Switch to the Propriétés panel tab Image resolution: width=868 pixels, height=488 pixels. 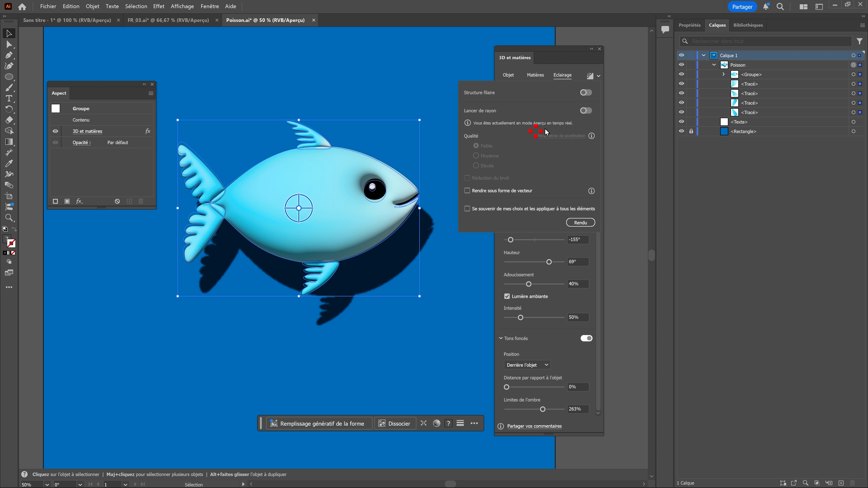(x=689, y=25)
